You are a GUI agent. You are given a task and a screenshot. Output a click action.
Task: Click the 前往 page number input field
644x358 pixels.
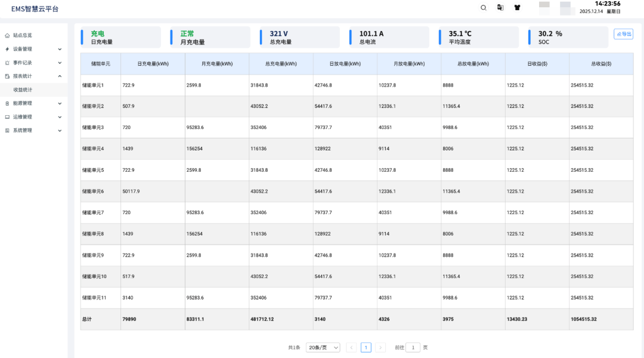click(413, 347)
